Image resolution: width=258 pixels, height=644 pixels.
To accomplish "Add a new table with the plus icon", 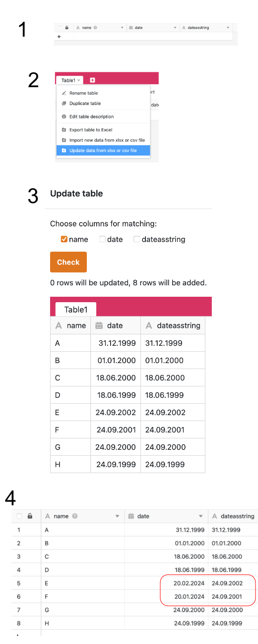I will click(x=92, y=80).
